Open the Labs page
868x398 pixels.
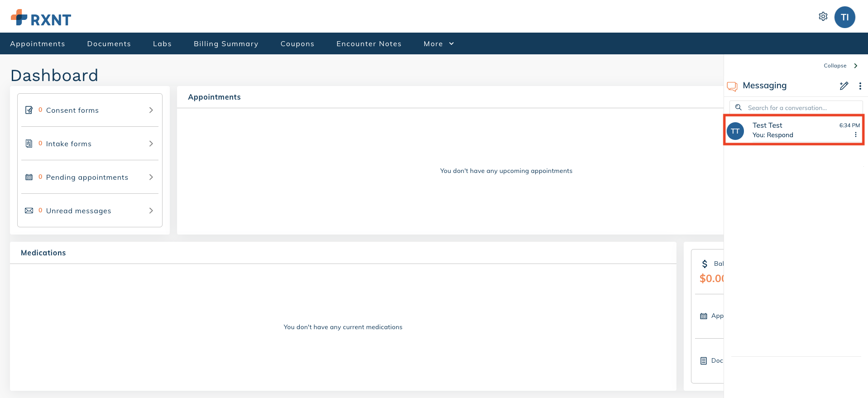click(162, 44)
